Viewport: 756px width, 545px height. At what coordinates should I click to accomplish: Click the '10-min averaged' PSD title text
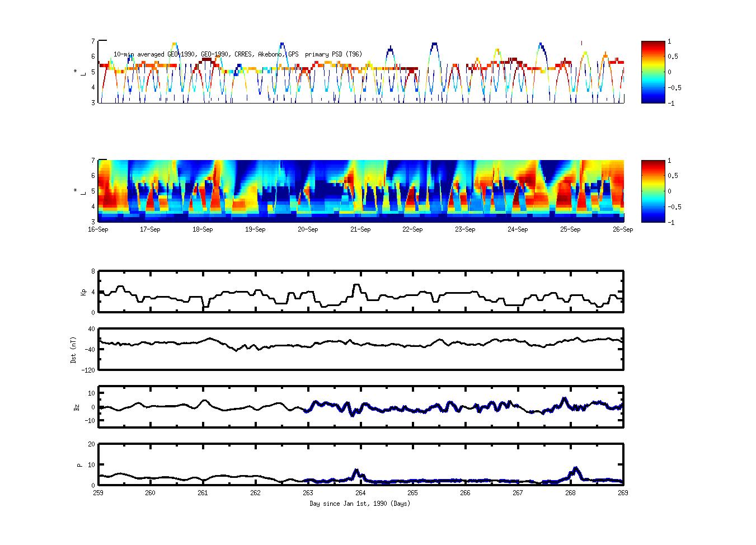[237, 54]
